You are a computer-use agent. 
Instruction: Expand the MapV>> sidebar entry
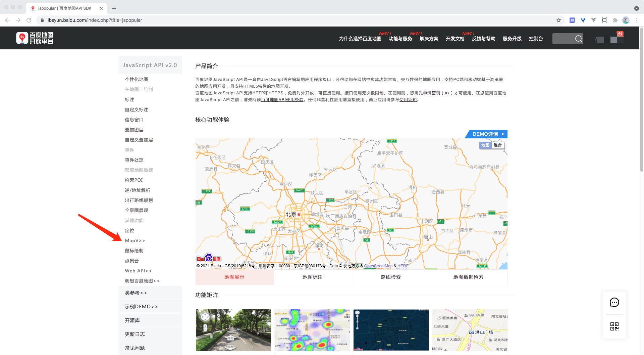[x=135, y=240]
